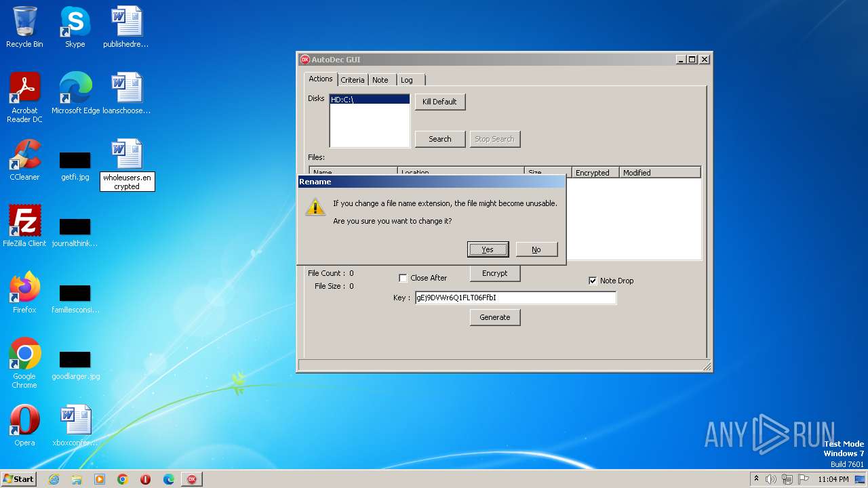Image resolution: width=868 pixels, height=488 pixels.
Task: Switch to AutoDec GUI taskbar button
Action: tap(192, 479)
